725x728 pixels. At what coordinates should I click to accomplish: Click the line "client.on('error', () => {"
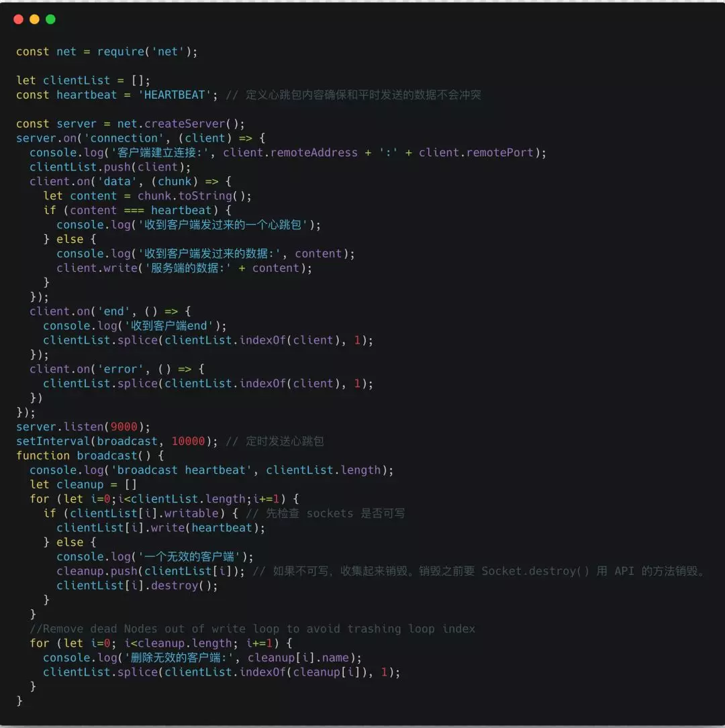(x=117, y=368)
